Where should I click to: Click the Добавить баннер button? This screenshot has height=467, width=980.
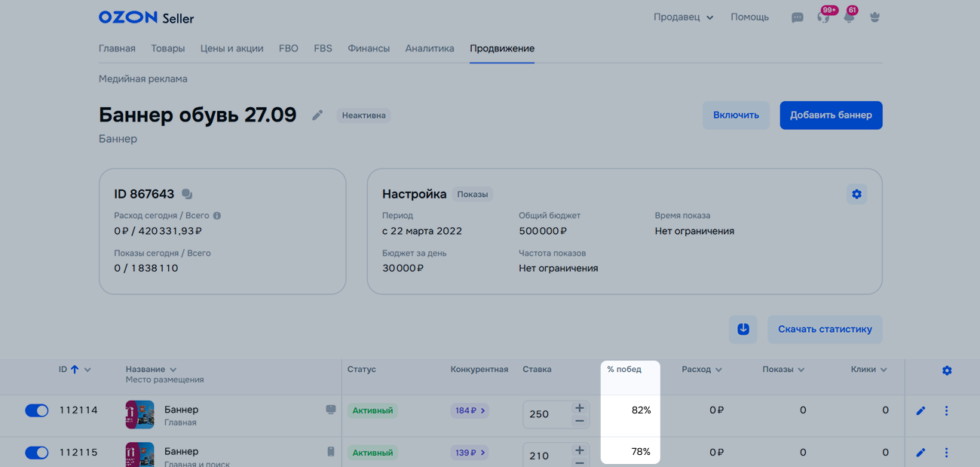[x=831, y=115]
